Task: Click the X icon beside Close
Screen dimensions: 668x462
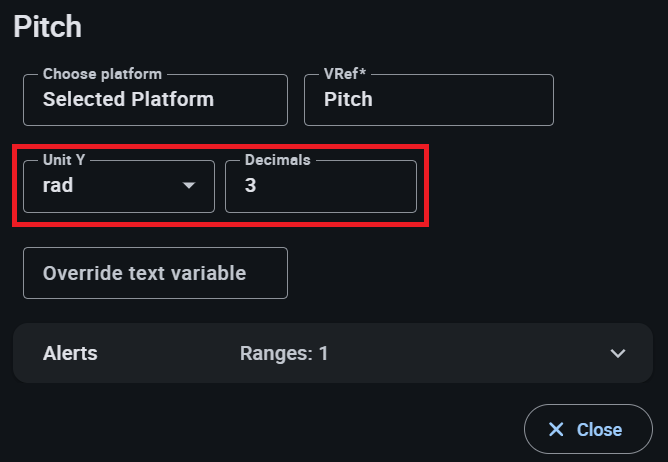Action: pyautogui.click(x=556, y=430)
